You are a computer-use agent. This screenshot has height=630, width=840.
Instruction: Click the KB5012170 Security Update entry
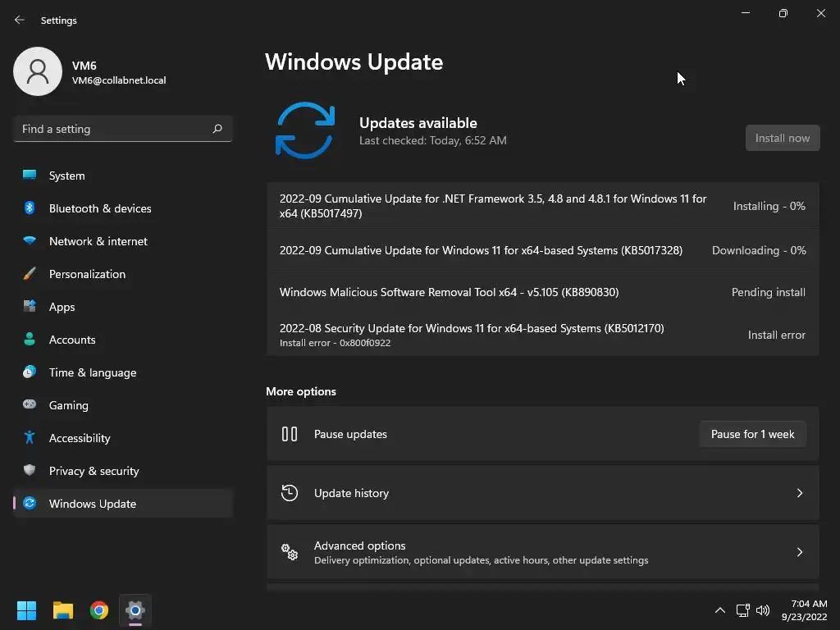point(543,335)
